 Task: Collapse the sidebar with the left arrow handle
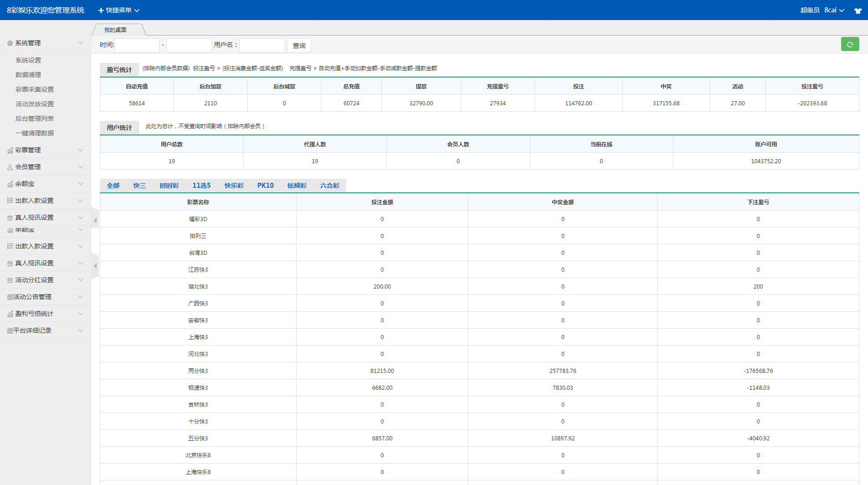pyautogui.click(x=95, y=221)
